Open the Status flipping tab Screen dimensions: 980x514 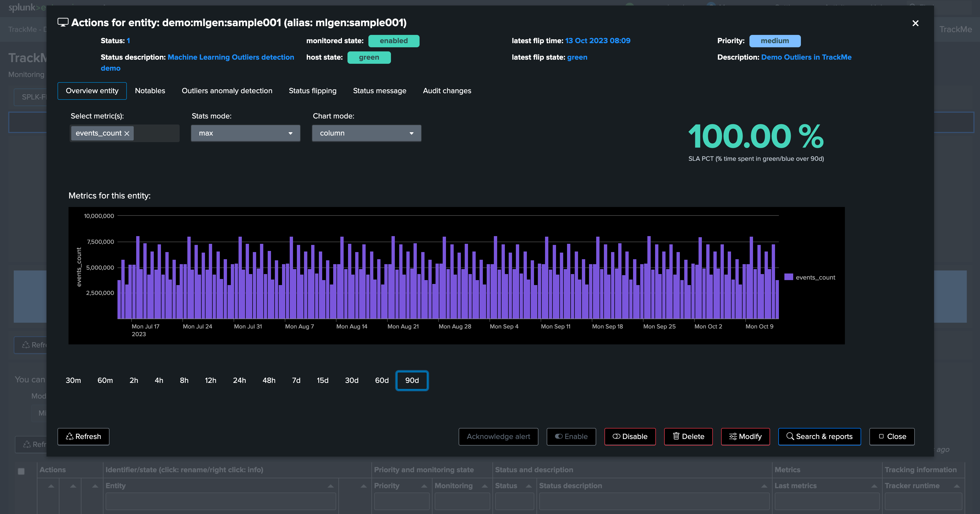[x=312, y=91]
